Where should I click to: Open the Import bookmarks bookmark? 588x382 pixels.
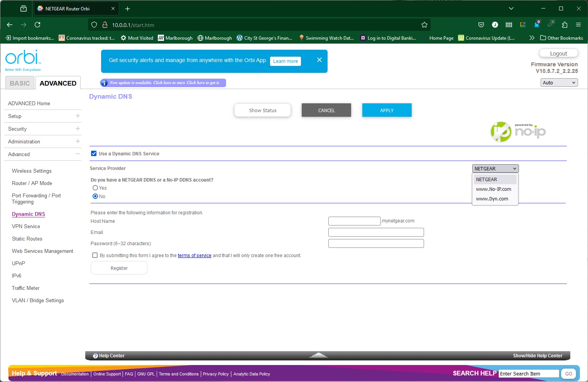click(30, 38)
